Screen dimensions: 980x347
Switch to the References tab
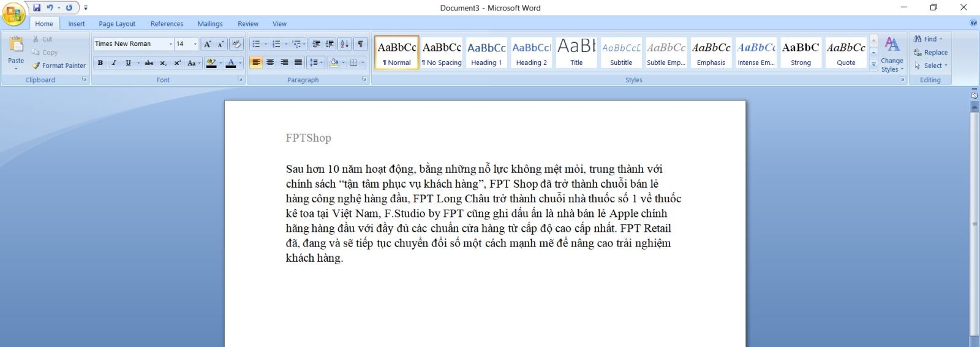coord(167,24)
